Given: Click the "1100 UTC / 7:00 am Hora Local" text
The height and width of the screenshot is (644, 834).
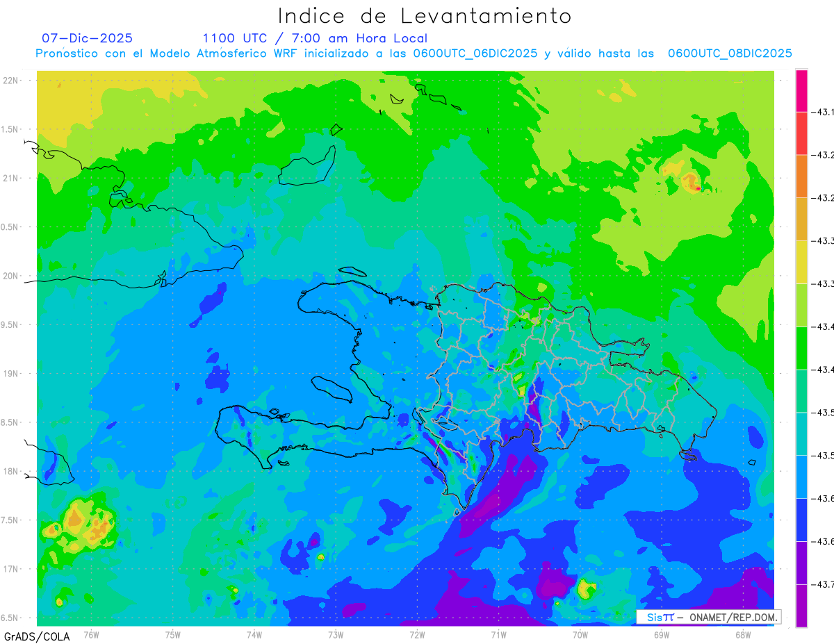Looking at the screenshot, I should pyautogui.click(x=315, y=38).
